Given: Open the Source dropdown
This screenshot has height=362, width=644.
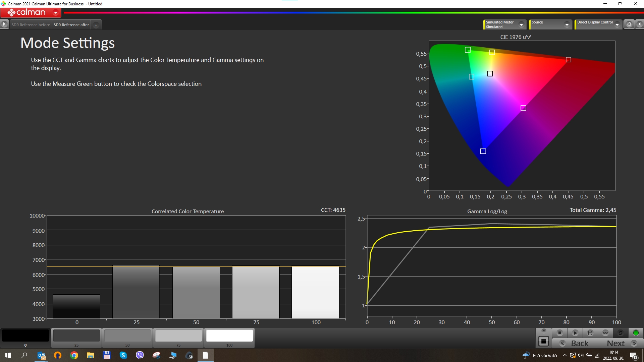Looking at the screenshot, I should (x=567, y=24).
